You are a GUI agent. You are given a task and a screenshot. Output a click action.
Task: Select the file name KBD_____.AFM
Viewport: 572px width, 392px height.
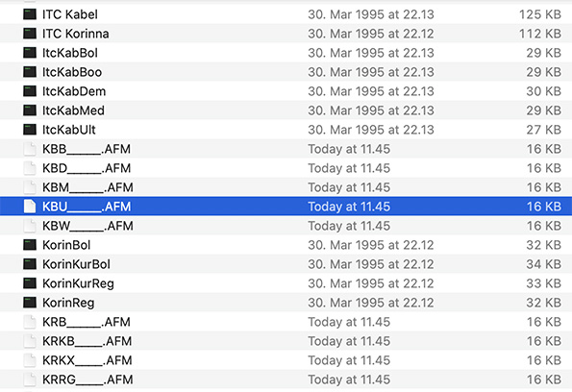pyautogui.click(x=87, y=168)
